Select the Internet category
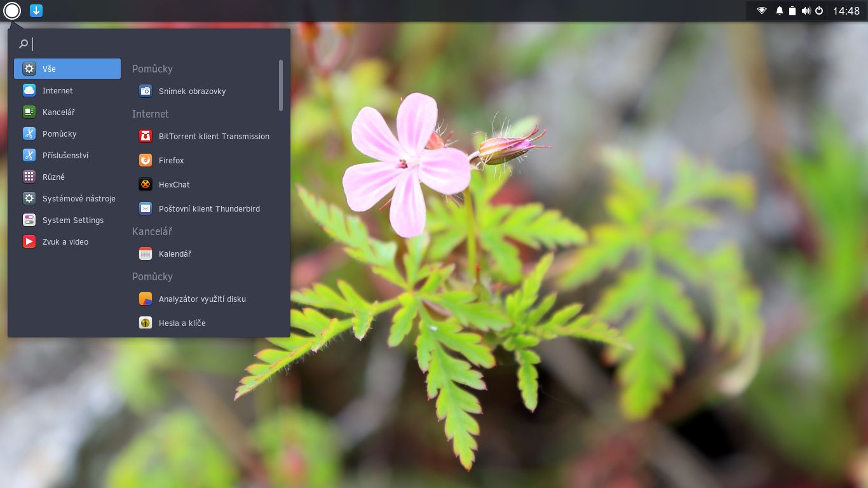Viewport: 868px width, 488px height. [67, 90]
